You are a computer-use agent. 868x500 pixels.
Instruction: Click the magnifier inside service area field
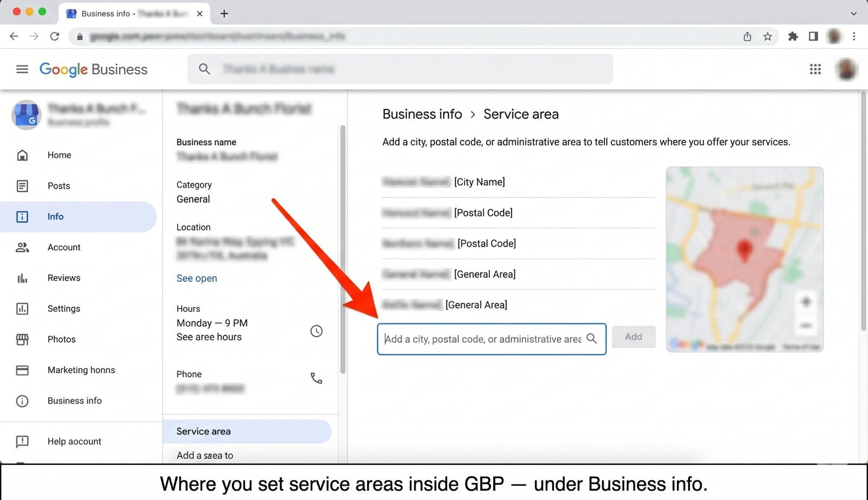(x=592, y=338)
